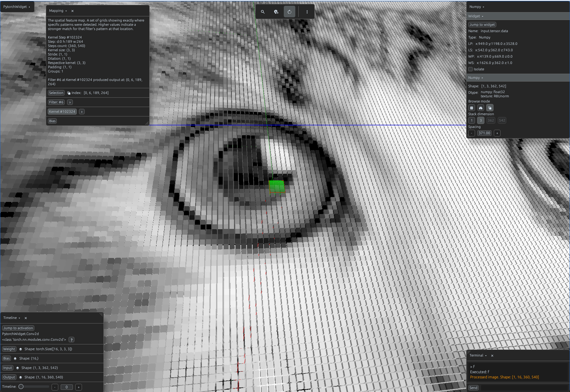Click the Index value [0, 6, 189, 264]
Viewport: 570px width, 392px height.
point(96,93)
